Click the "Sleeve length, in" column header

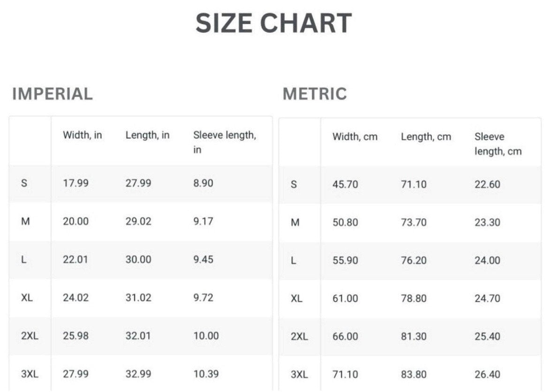(x=224, y=142)
